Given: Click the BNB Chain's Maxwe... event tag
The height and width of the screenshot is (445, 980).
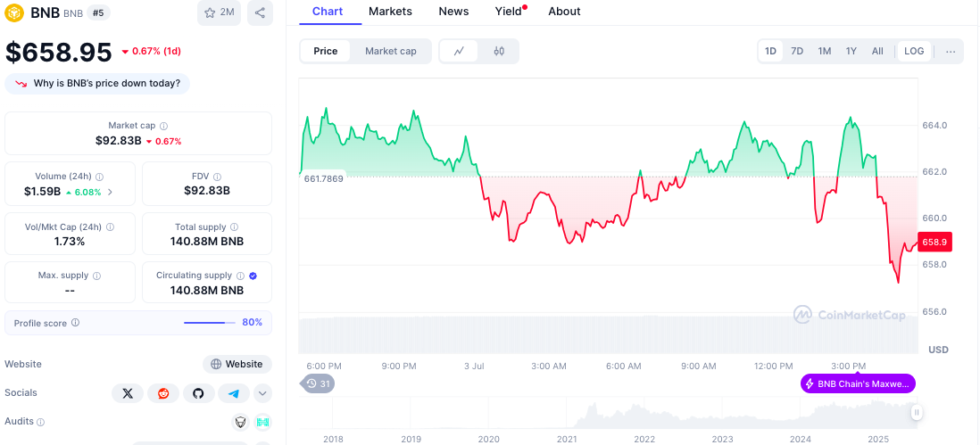Looking at the screenshot, I should point(858,383).
